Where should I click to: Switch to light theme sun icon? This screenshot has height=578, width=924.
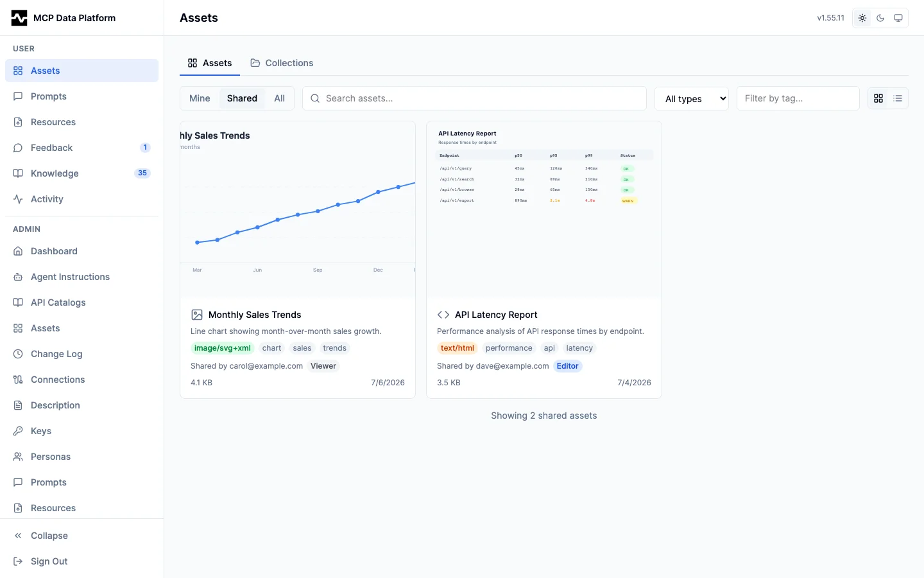point(862,18)
